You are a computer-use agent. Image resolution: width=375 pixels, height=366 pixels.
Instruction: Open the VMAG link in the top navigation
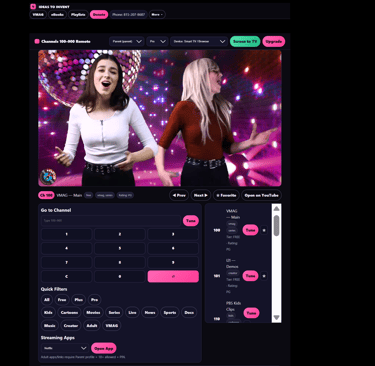tap(38, 15)
